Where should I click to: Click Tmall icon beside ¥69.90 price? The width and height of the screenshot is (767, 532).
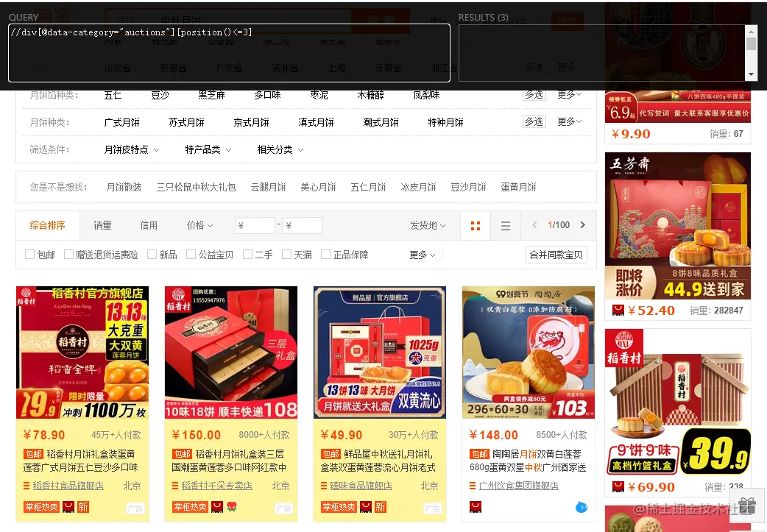tap(618, 486)
